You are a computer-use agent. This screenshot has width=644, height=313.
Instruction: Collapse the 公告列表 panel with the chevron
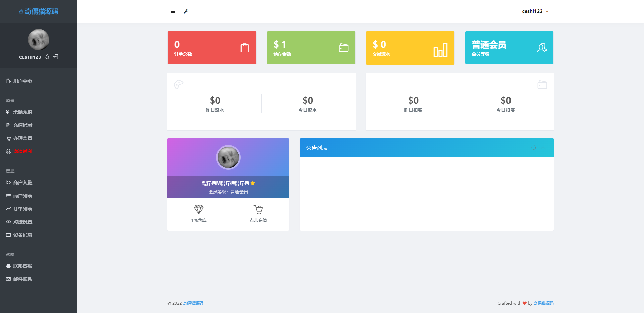543,148
